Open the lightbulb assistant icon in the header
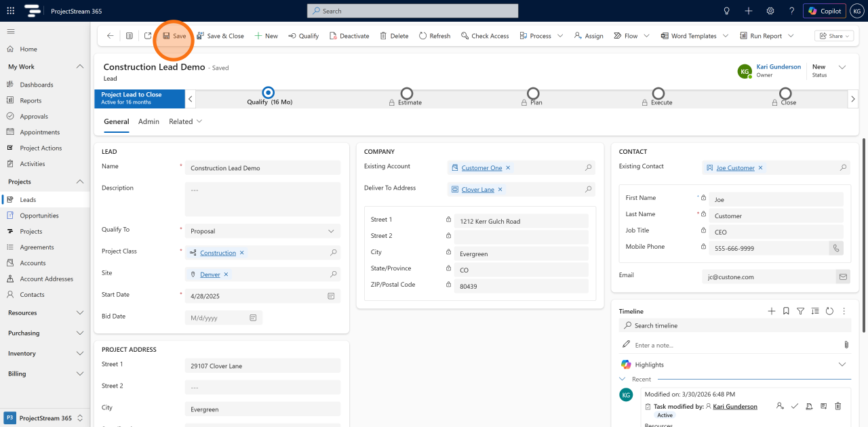 coord(727,11)
